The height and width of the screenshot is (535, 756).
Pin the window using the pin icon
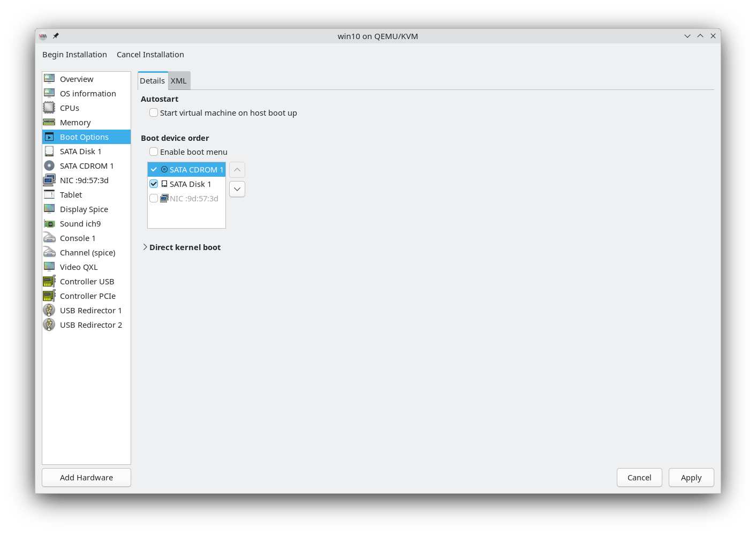(x=56, y=36)
